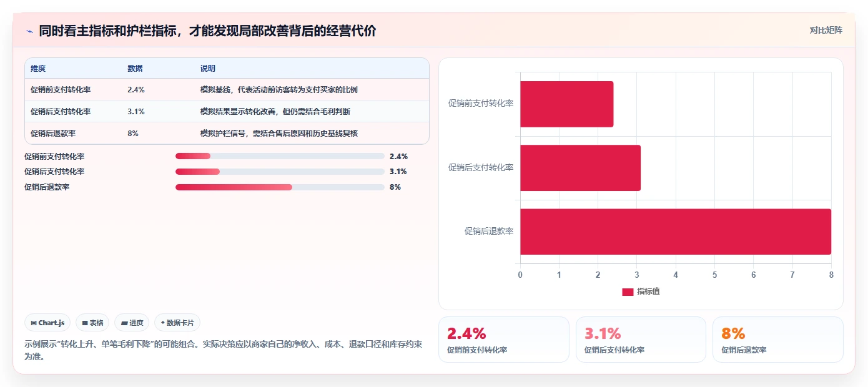Viewport: 868px width, 387px height.
Task: Click the chart bar for 促销后支付转化率
Action: point(580,168)
